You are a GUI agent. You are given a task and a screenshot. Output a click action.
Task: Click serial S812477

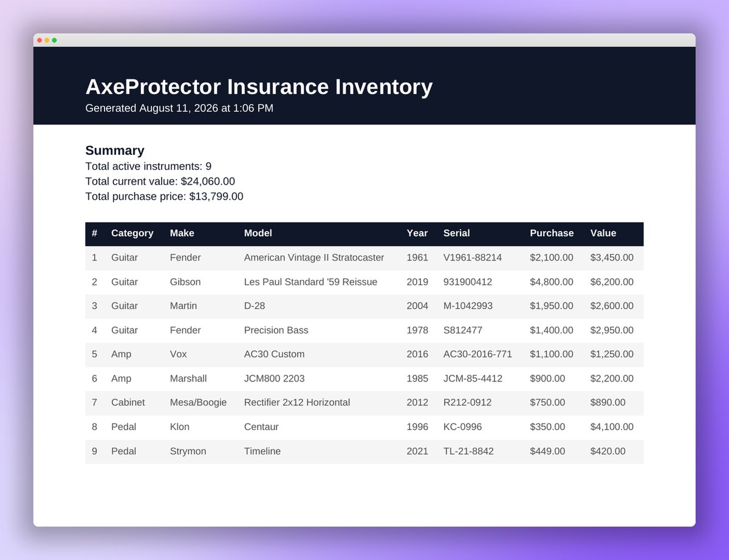pos(463,330)
